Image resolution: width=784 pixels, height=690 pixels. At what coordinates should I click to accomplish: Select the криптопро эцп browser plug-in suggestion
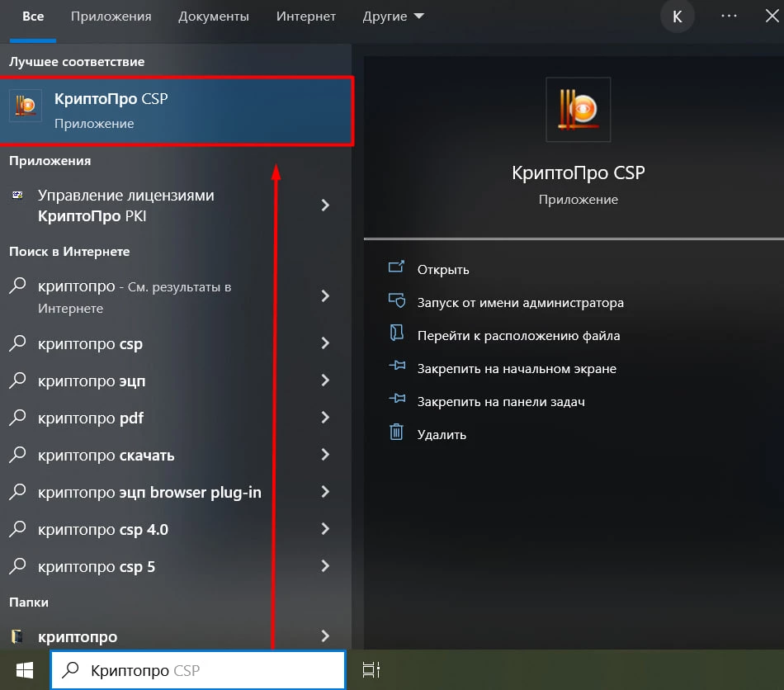(x=149, y=493)
